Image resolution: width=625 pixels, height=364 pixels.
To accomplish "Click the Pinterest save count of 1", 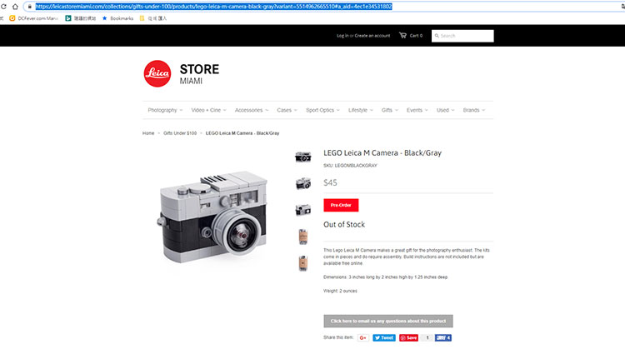I will [427, 337].
